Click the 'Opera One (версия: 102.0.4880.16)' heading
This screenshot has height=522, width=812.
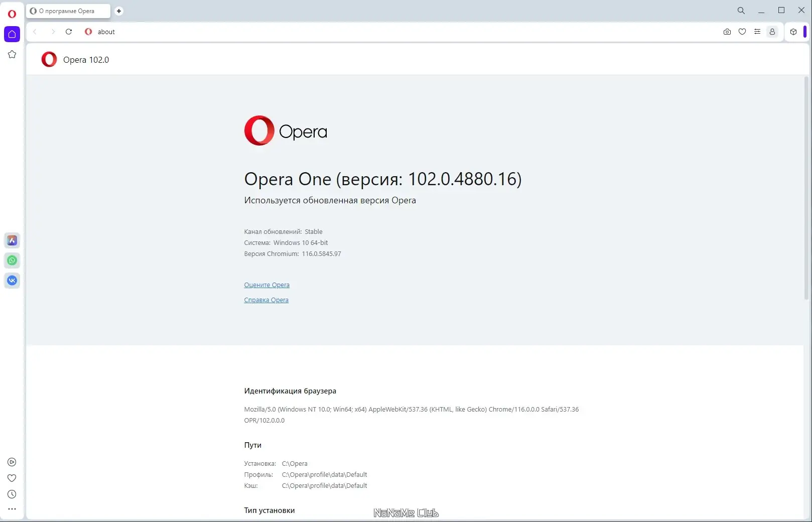click(383, 179)
